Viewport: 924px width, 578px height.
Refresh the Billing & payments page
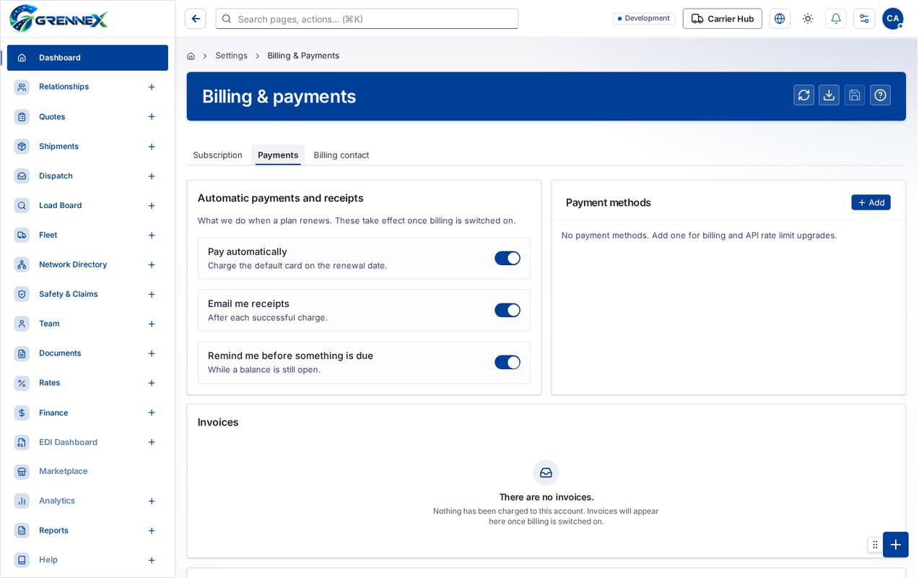pyautogui.click(x=804, y=95)
